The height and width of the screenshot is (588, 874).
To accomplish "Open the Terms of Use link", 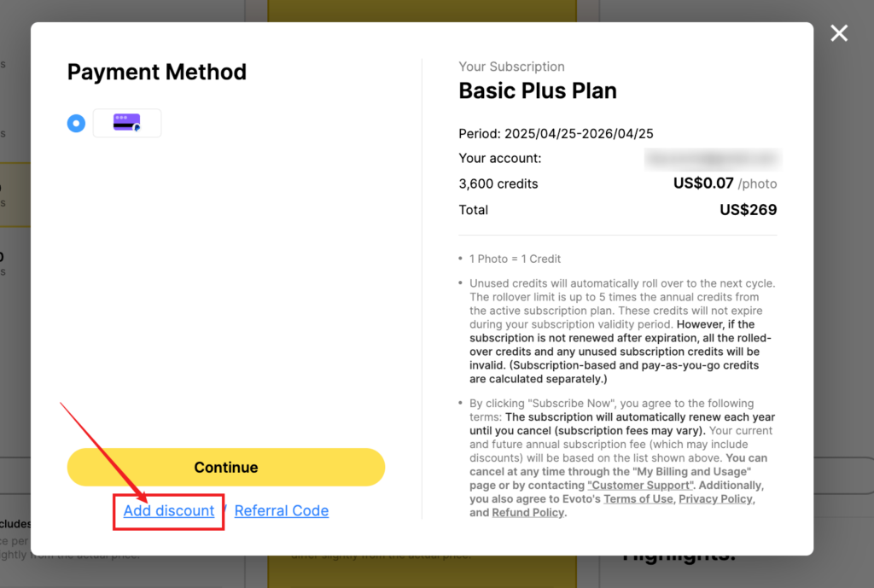I will click(638, 499).
